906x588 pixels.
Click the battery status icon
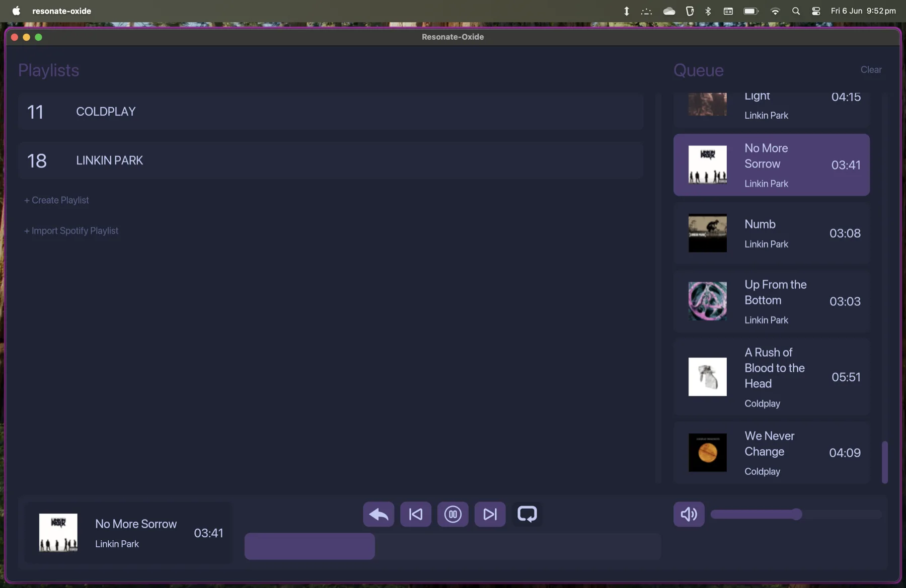(751, 11)
